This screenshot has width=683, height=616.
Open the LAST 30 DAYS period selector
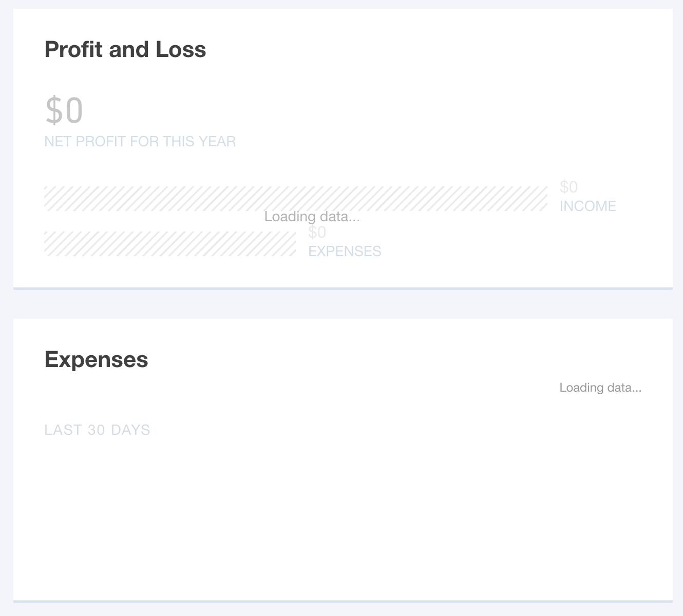(98, 430)
